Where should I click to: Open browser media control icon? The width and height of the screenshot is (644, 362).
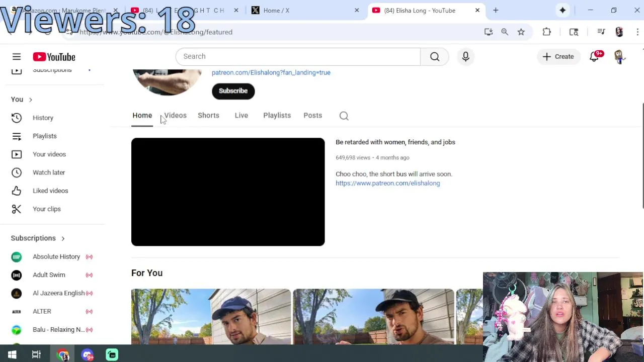click(601, 32)
